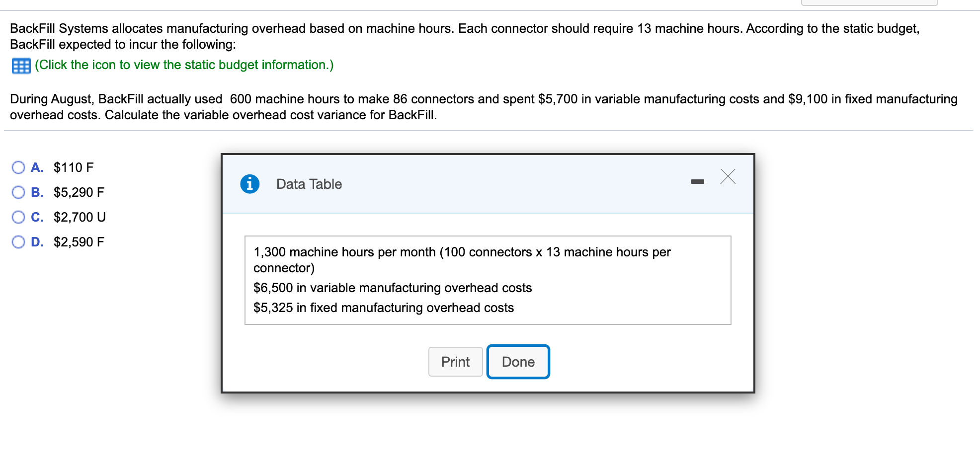Image resolution: width=980 pixels, height=474 pixels.
Task: Click the Done button
Action: point(518,362)
